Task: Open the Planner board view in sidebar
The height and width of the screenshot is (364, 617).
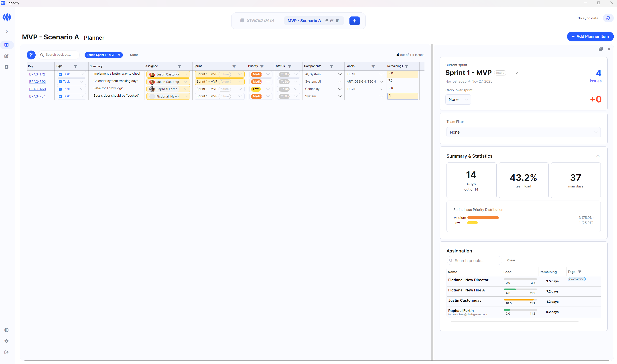Action: (6, 45)
